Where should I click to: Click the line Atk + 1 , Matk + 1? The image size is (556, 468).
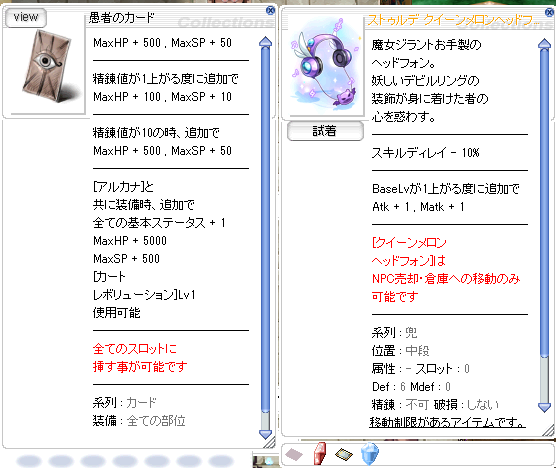418,207
